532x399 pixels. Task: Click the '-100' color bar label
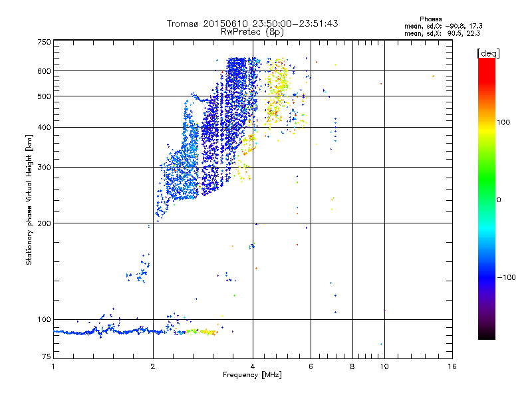point(507,277)
